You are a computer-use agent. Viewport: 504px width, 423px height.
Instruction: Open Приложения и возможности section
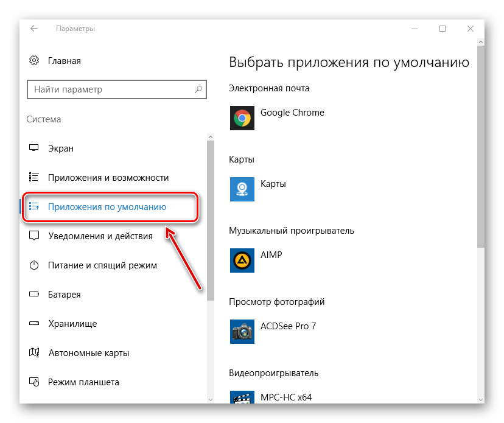108,178
